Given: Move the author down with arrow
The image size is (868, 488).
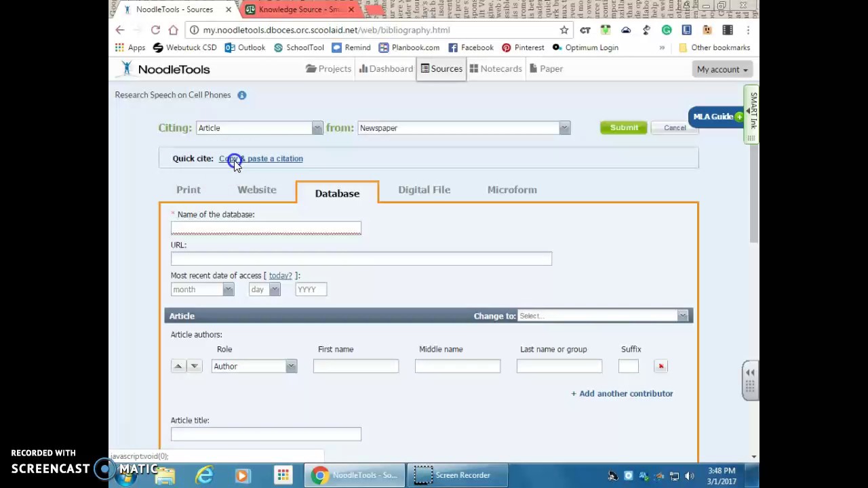Looking at the screenshot, I should [x=194, y=366].
